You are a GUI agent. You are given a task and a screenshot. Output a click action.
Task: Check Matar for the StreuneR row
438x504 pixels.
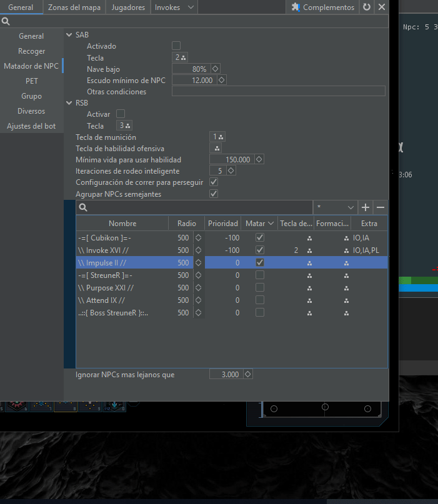coord(260,275)
